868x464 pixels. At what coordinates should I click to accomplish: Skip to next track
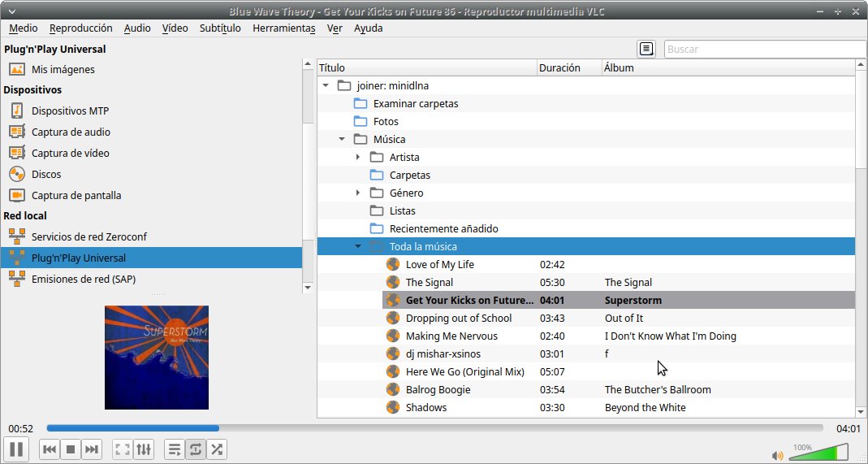click(92, 449)
